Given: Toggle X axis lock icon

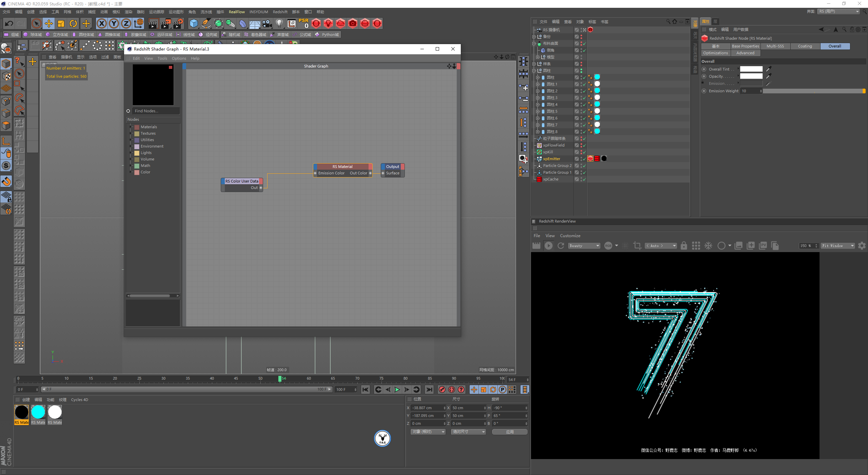Looking at the screenshot, I should pos(101,24).
